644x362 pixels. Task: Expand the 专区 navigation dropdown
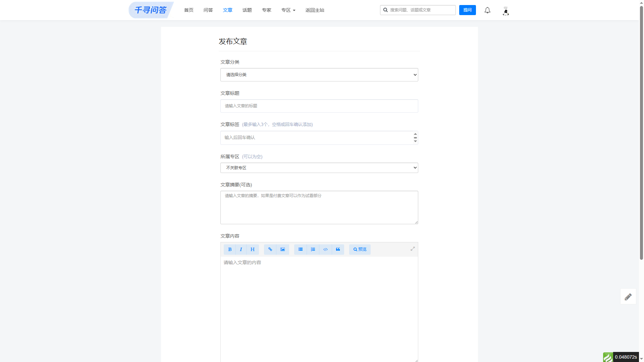288,10
